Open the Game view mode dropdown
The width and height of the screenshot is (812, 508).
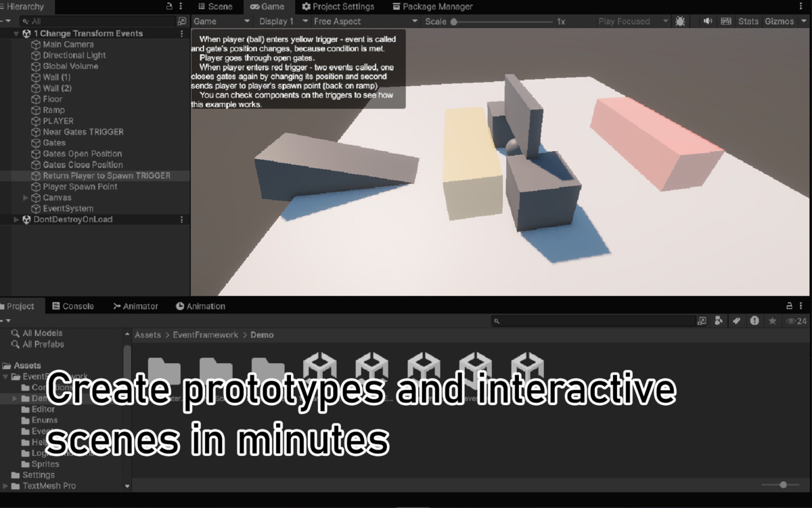click(x=223, y=21)
